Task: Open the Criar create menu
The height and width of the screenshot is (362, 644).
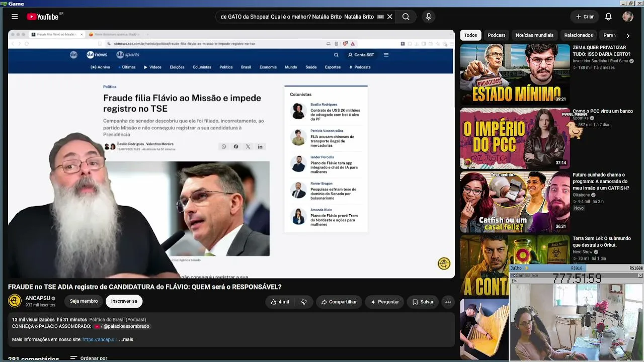Action: pyautogui.click(x=585, y=17)
